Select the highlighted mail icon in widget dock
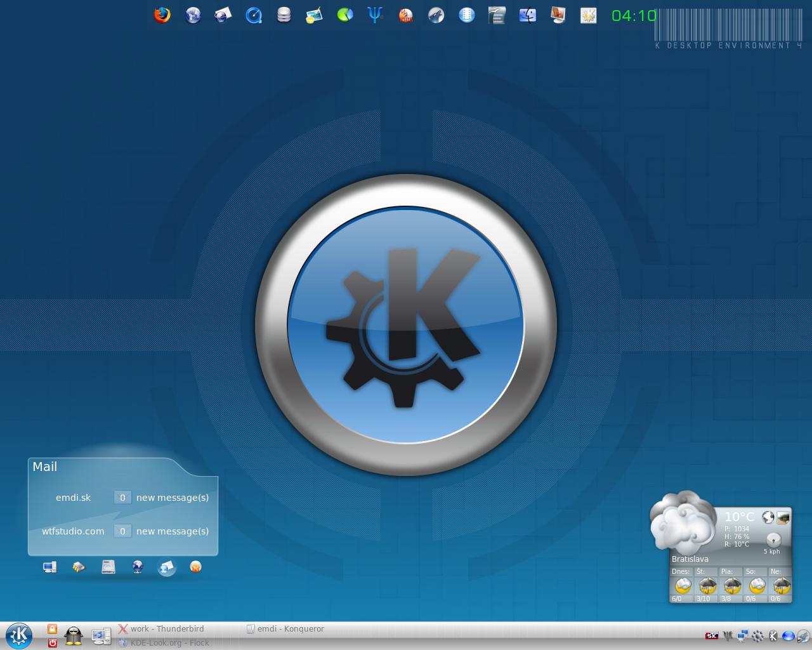Screen dimensions: 812x650 [x=167, y=567]
